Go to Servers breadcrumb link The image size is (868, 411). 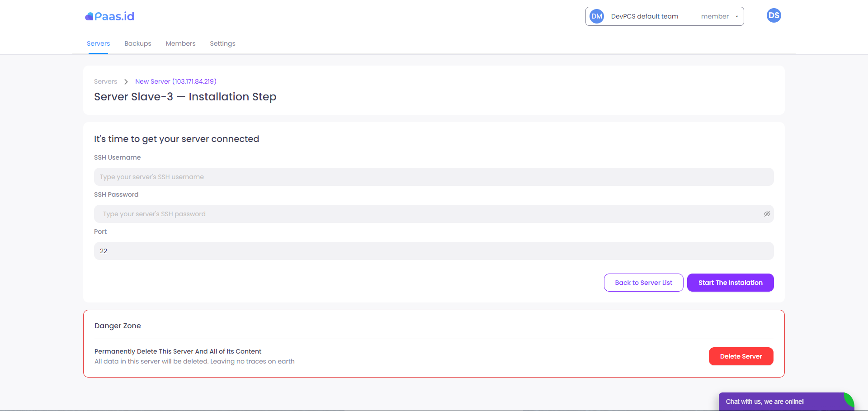click(105, 81)
